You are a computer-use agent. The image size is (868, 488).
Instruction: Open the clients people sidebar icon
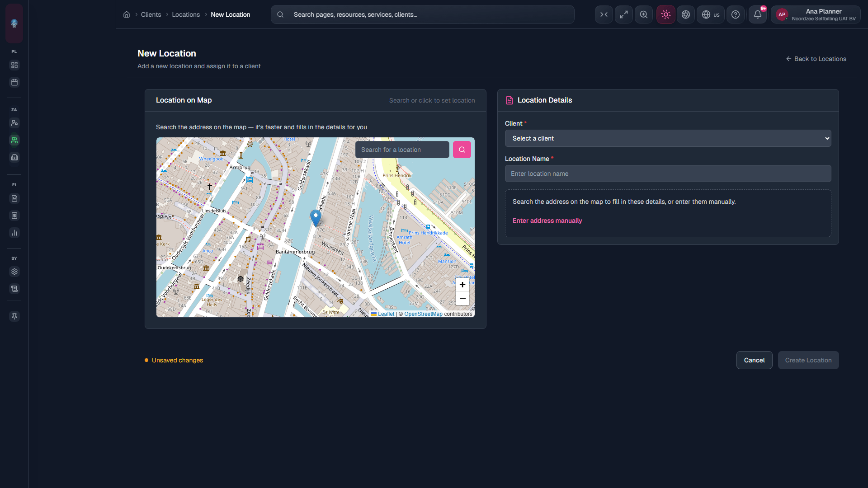(14, 140)
